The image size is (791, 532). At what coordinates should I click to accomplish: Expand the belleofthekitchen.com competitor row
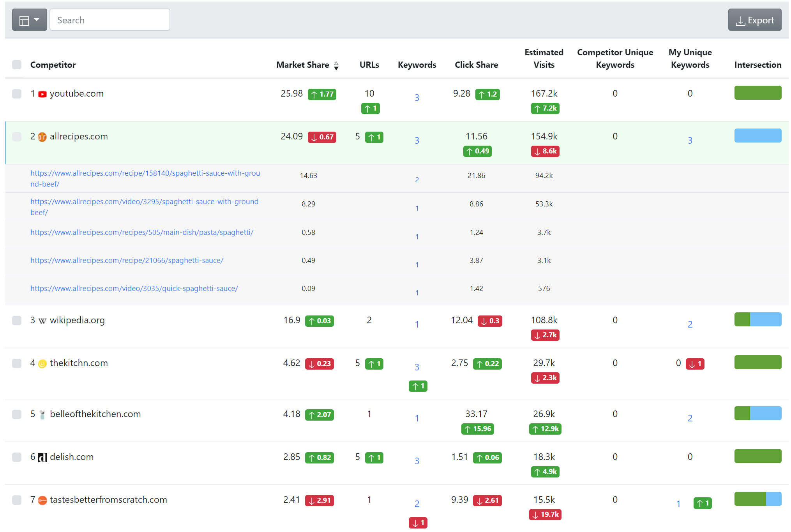click(x=95, y=414)
